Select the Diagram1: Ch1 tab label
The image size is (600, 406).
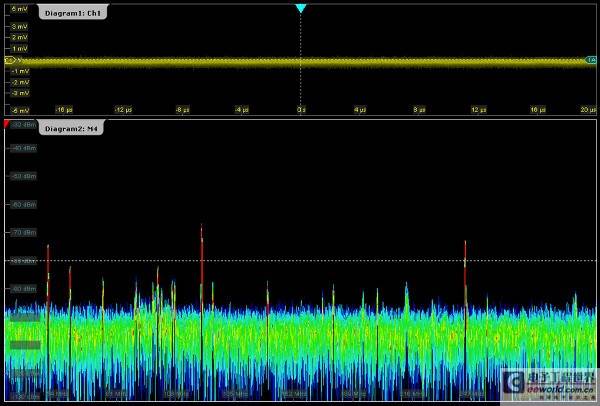click(73, 13)
